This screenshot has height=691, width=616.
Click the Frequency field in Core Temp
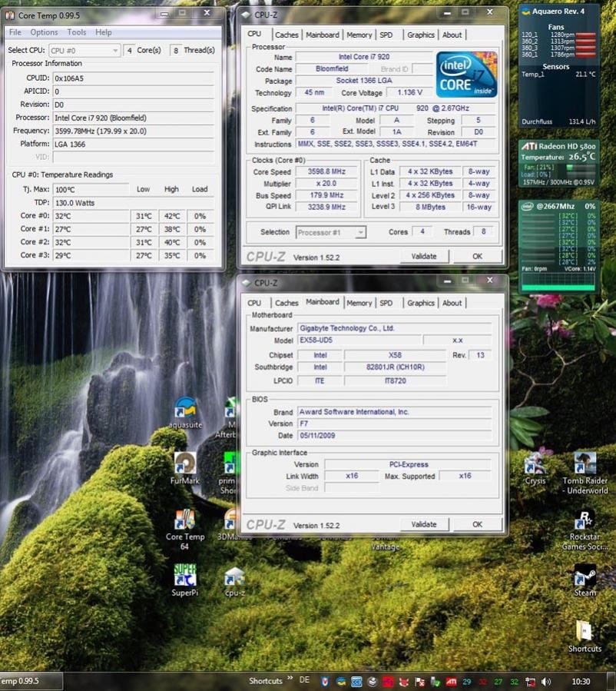[134, 131]
